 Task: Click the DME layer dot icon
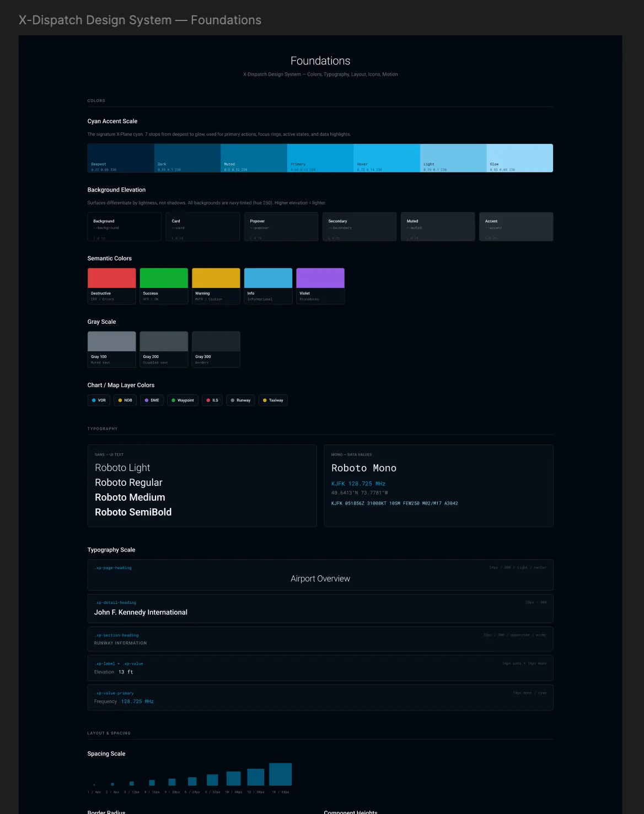click(147, 400)
